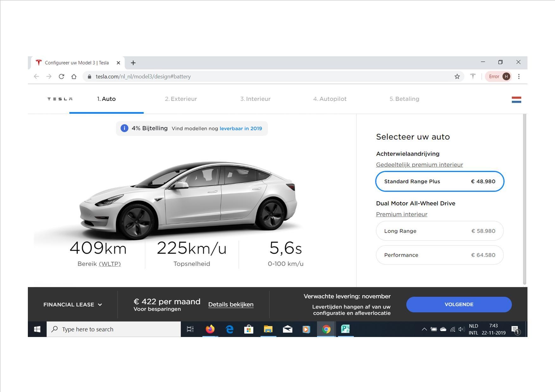Screen dimensions: 555x392
Task: Switch to the 5. Betaling step
Action: 404,99
